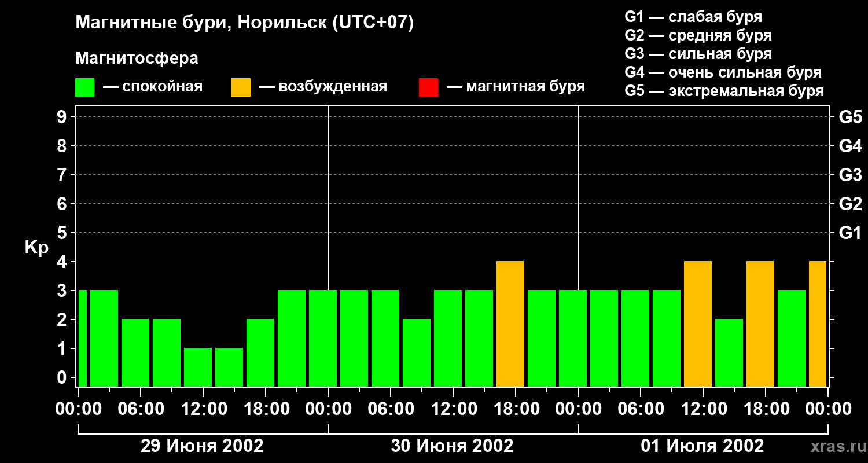Click the G4 label on right axis
868x463 pixels.
(x=850, y=146)
